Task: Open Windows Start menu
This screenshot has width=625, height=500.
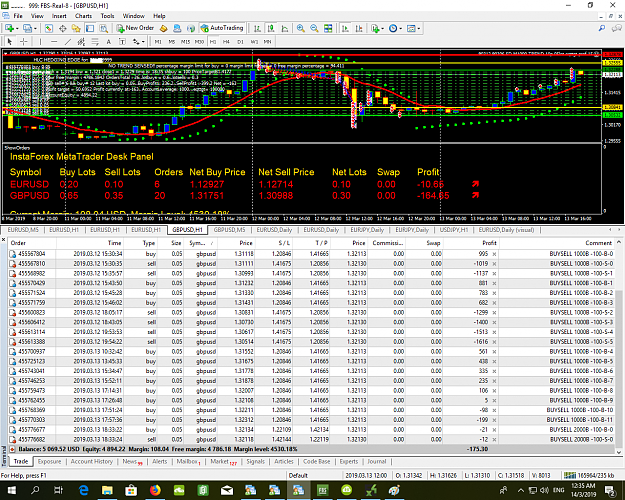Action: click(x=11, y=490)
